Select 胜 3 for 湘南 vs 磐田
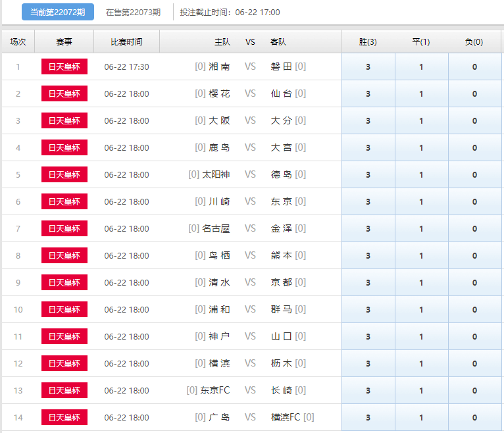Image resolution: width=504 pixels, height=433 pixels. [368, 67]
